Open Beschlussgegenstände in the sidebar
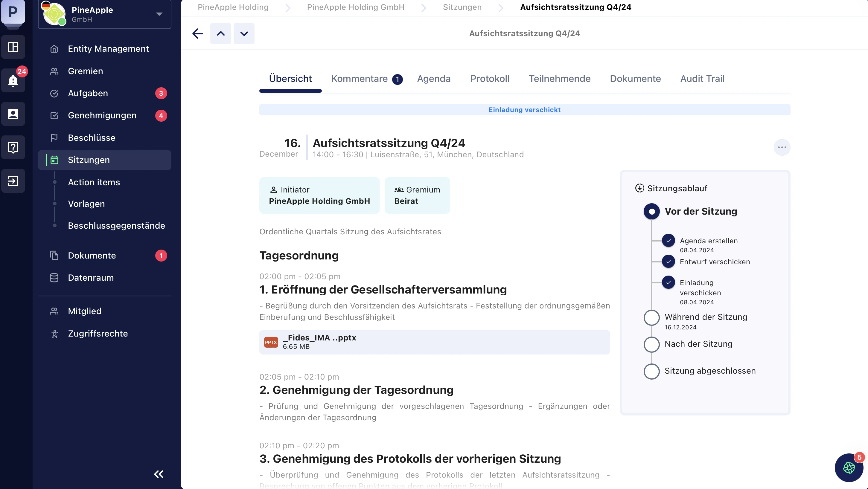The width and height of the screenshot is (868, 489). tap(116, 225)
